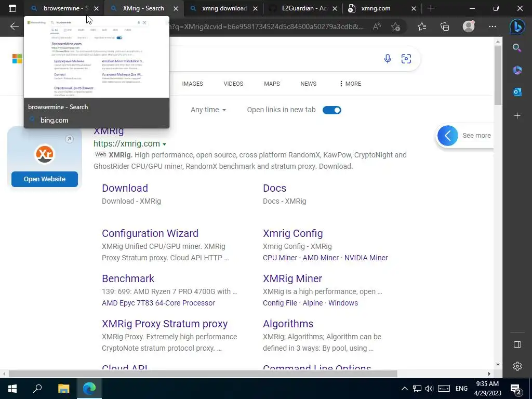Click the address bar URL field
The image size is (532, 399).
pyautogui.click(x=267, y=26)
